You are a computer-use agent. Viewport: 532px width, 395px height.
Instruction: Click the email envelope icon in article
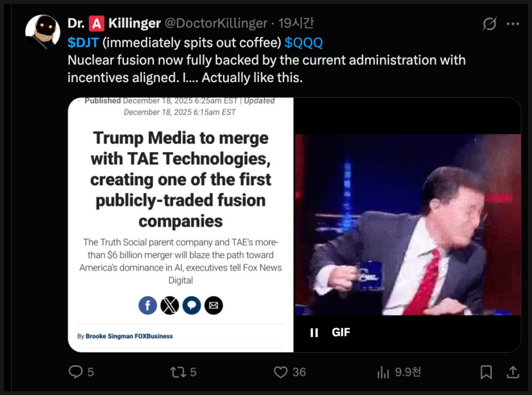pos(214,305)
